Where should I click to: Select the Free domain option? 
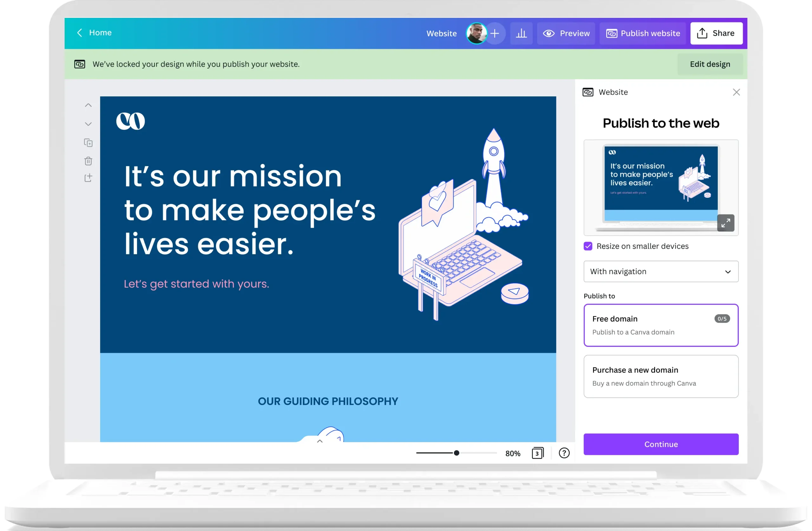tap(661, 325)
